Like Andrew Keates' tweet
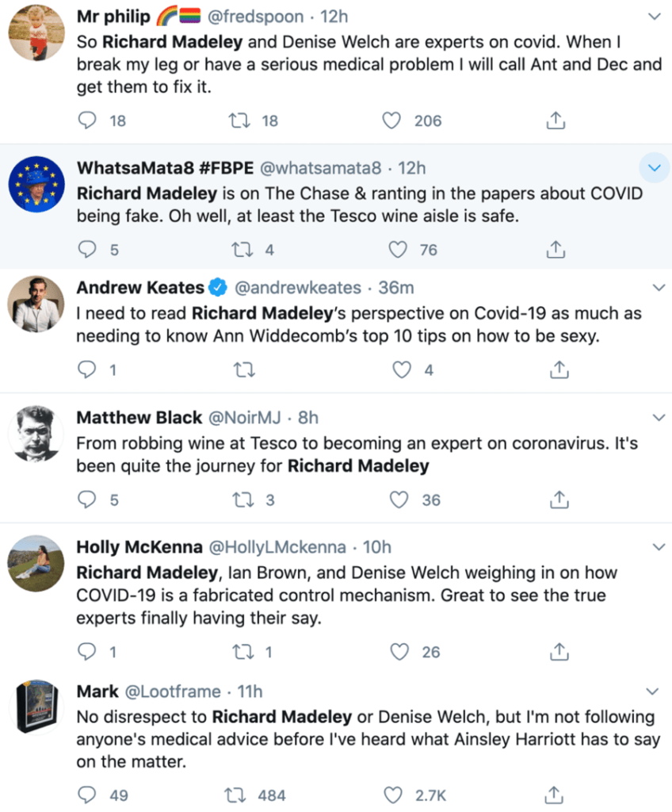 pos(403,370)
